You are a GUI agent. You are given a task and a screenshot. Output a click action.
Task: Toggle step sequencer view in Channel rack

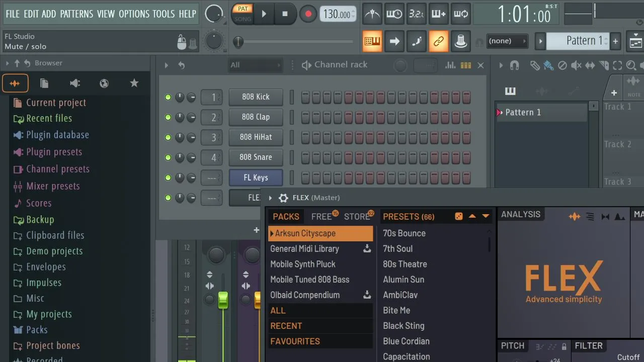tap(466, 65)
